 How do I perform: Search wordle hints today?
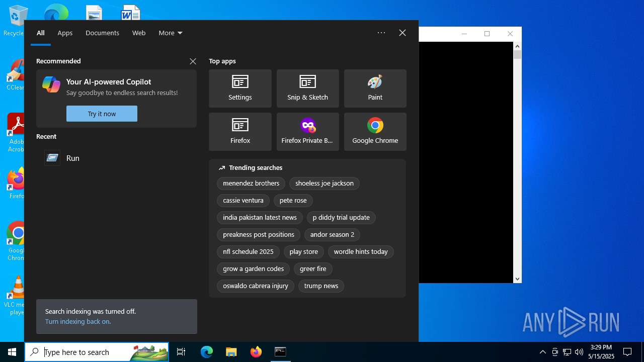click(x=361, y=251)
